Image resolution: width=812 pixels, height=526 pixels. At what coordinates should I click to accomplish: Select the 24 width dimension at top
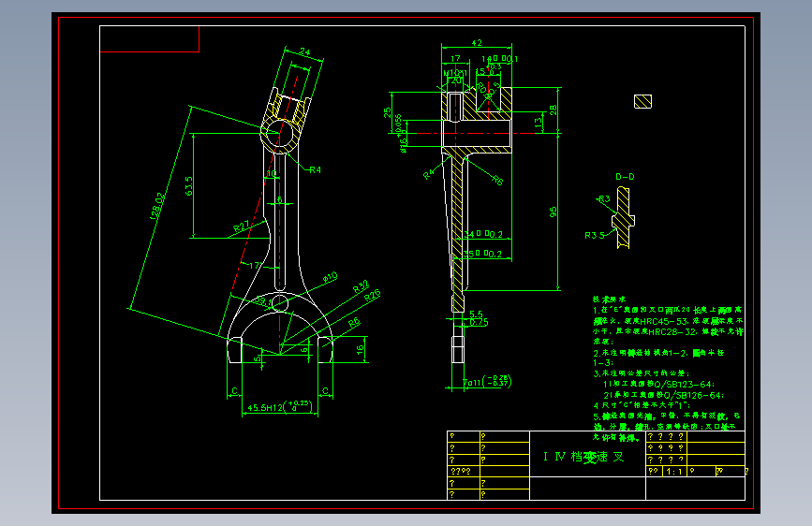pos(304,51)
